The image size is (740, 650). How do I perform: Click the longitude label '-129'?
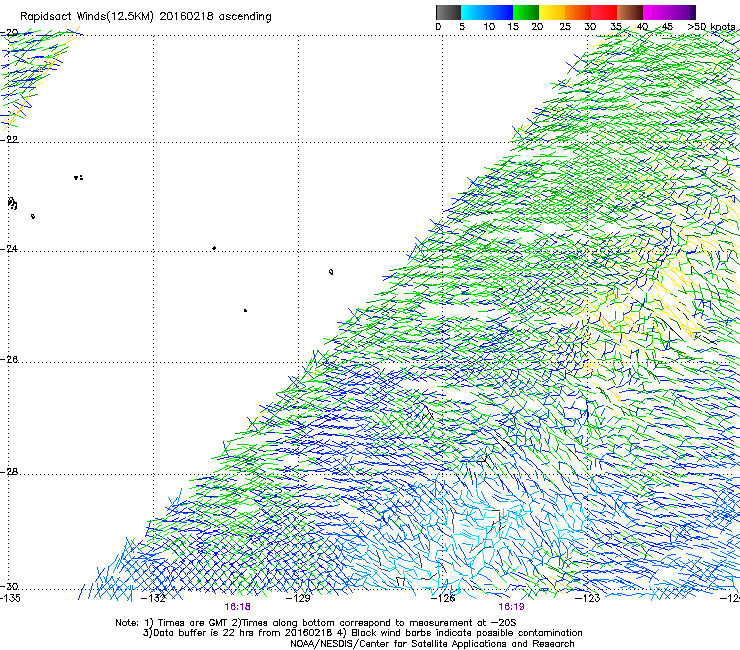(x=298, y=598)
